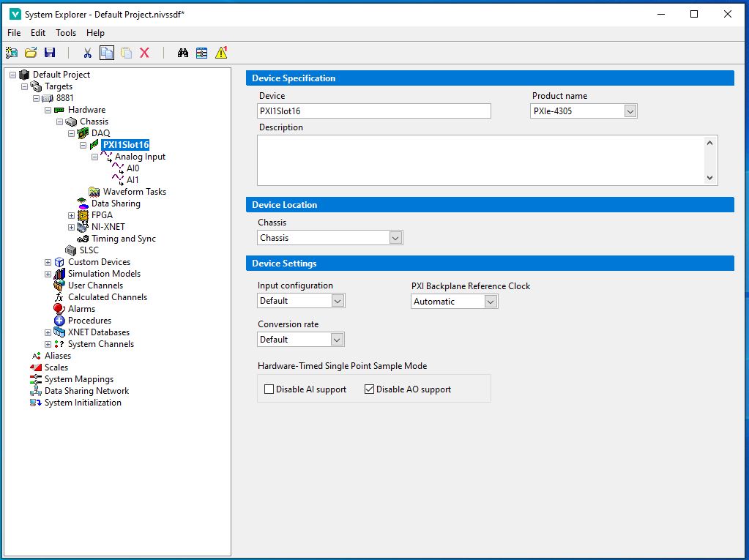Click the Scales icon
The height and width of the screenshot is (560, 749).
point(36,367)
